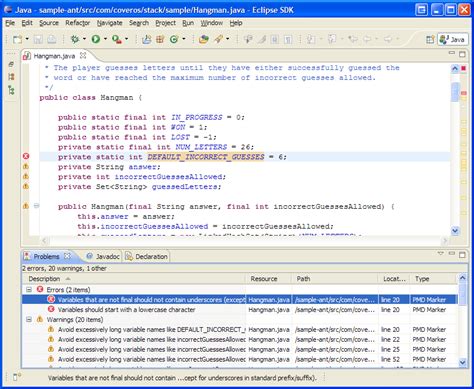Open the Refactor menu
Image resolution: width=474 pixels, height=389 pixels.
point(78,23)
